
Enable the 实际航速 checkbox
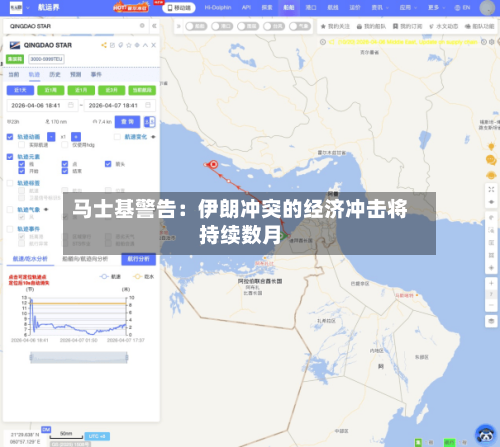[x=22, y=145]
